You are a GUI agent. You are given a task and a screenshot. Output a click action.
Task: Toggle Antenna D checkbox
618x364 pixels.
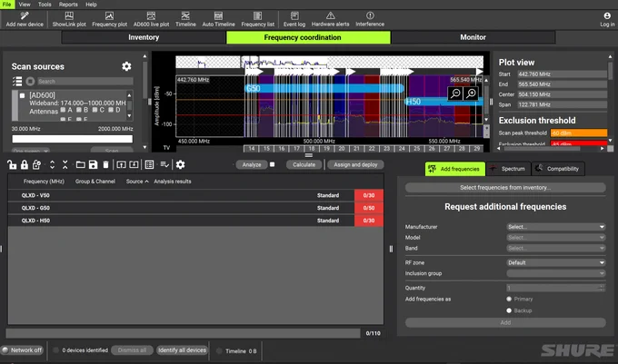point(111,110)
